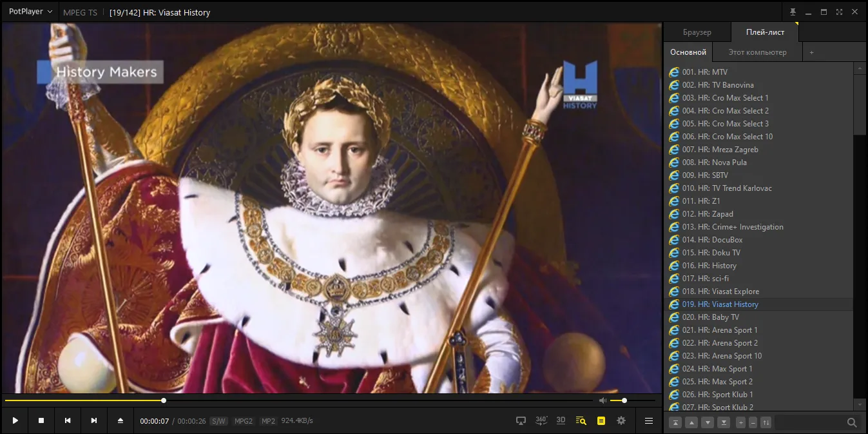Select 020. HR: Baby TV
This screenshot has height=434, width=868.
pyautogui.click(x=758, y=317)
